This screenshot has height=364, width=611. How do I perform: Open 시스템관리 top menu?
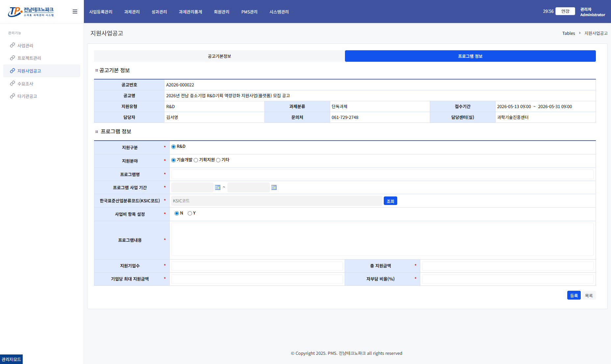tap(279, 12)
